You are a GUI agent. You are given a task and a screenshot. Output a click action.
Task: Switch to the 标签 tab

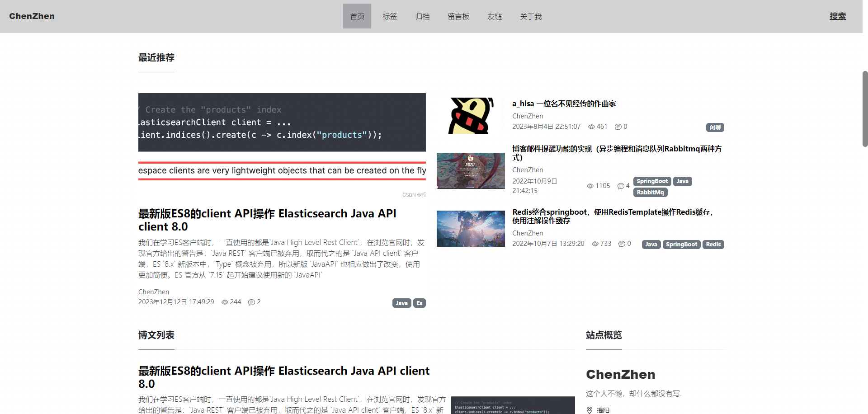click(390, 16)
